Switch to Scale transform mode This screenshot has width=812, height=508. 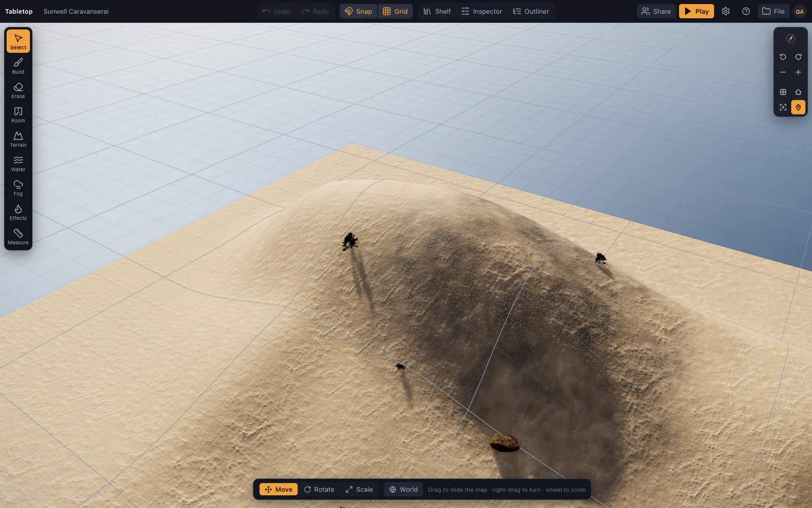(x=359, y=490)
